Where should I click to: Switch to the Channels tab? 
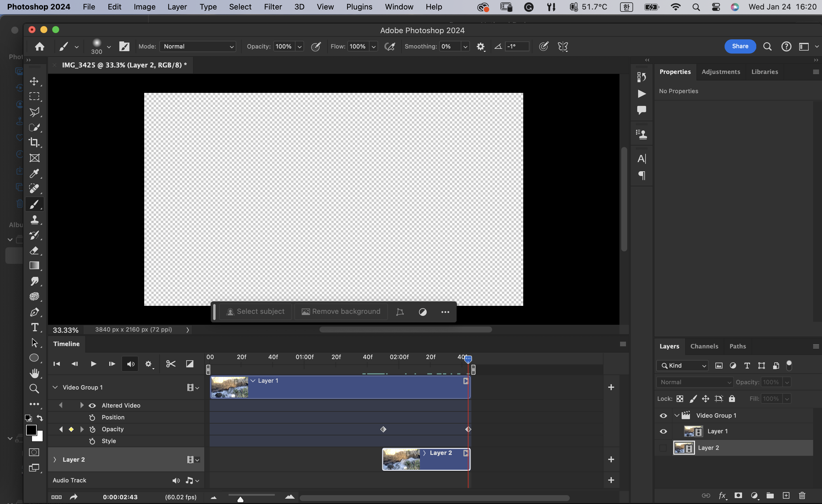coord(704,346)
